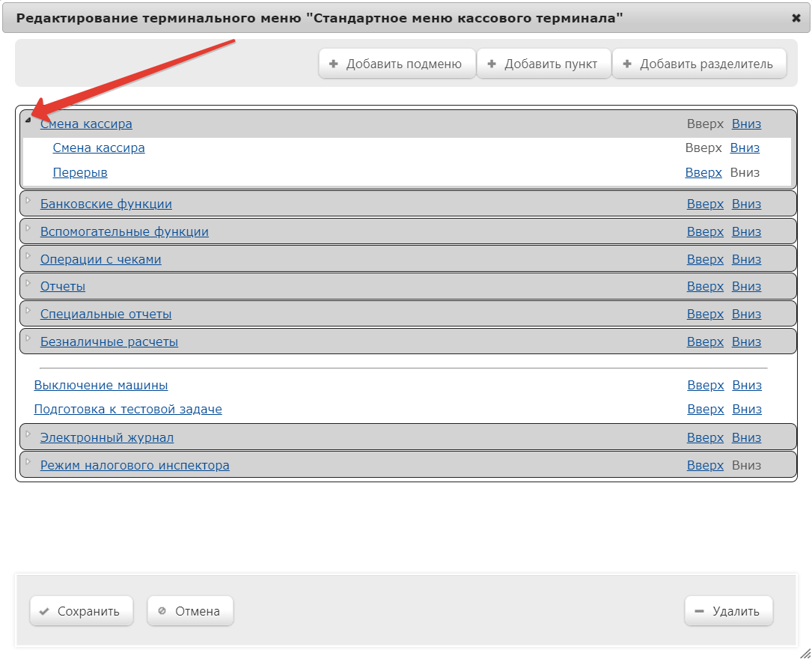Click the Добавить подменю button
The width and height of the screenshot is (812, 659).
pos(397,64)
